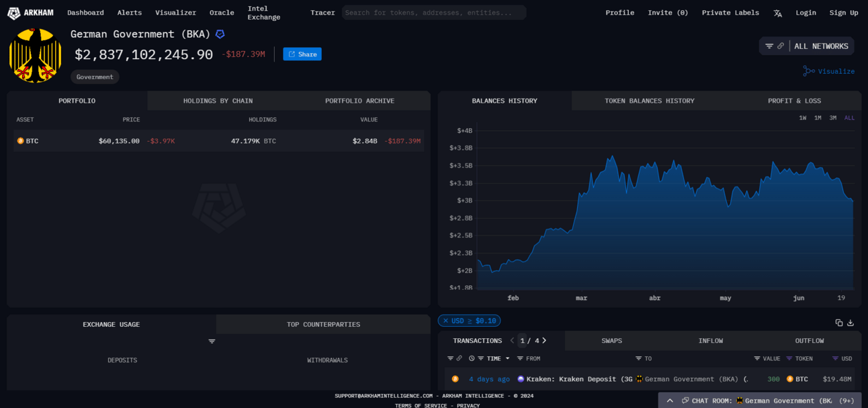Click the chain link icon in transactions header

[460, 358]
